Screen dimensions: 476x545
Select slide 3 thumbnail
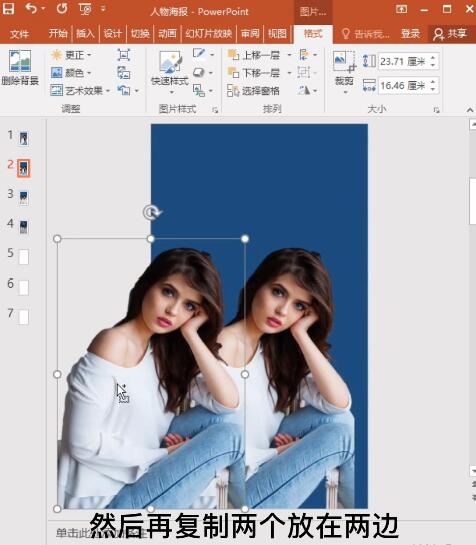point(24,198)
